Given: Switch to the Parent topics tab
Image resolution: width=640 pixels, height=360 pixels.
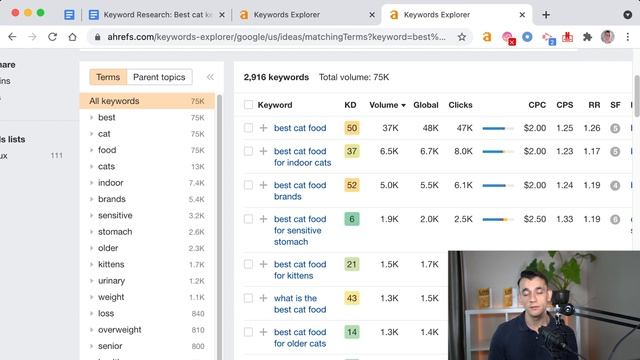Looking at the screenshot, I should [159, 77].
